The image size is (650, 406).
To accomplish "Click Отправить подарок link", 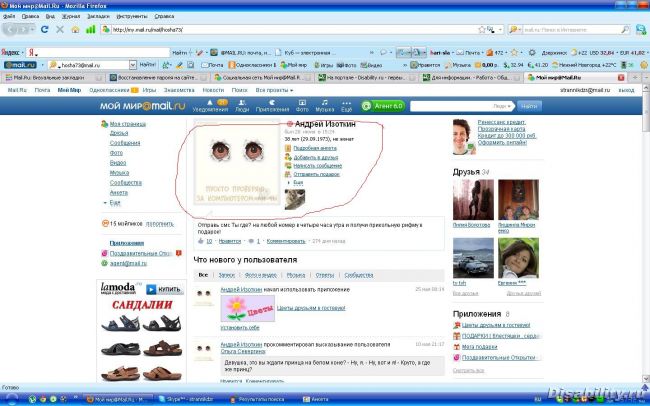I will [x=316, y=174].
